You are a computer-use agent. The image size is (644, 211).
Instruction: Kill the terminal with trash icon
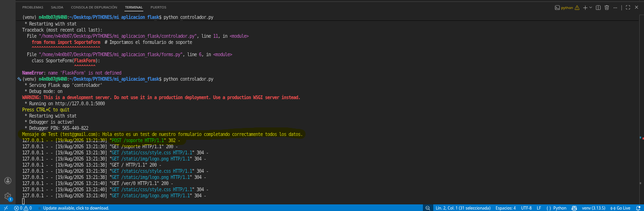(x=607, y=8)
